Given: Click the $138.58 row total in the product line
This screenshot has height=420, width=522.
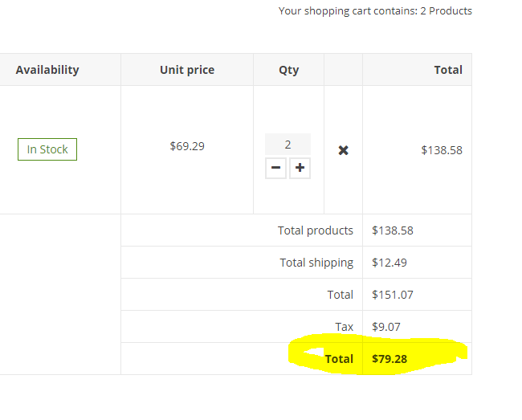Looking at the screenshot, I should pyautogui.click(x=441, y=150).
